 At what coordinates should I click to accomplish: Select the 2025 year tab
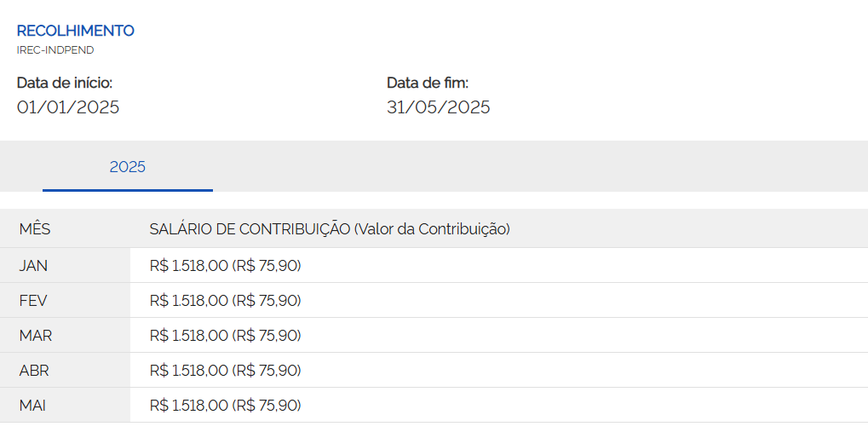pyautogui.click(x=127, y=167)
